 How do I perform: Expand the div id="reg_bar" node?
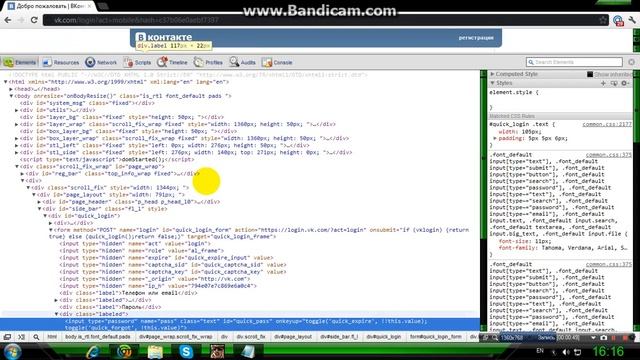tap(22, 173)
